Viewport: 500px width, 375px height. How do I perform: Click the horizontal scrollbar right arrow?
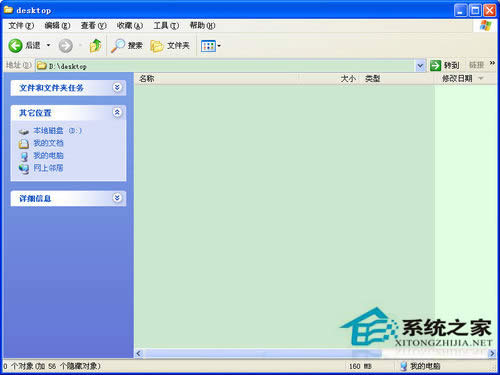coord(492,353)
